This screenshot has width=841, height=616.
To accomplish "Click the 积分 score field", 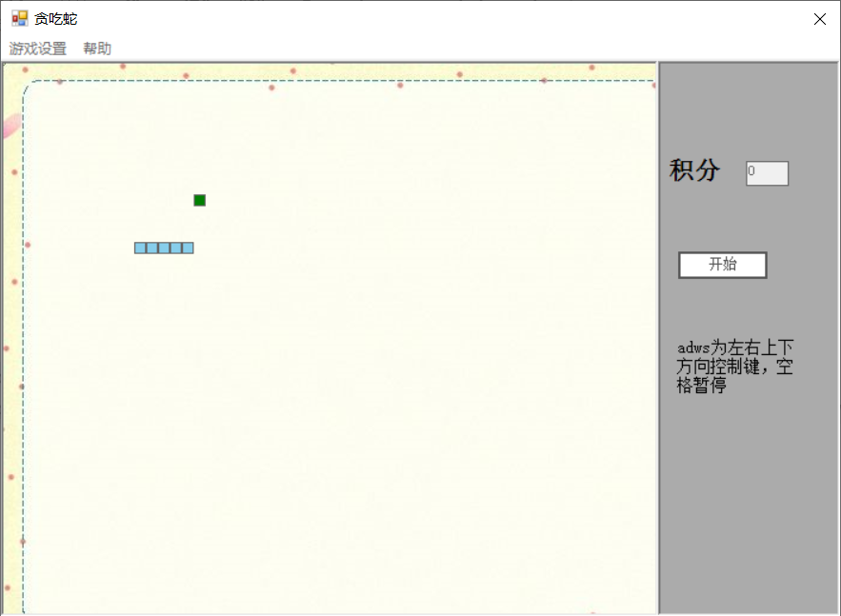I will pos(767,173).
